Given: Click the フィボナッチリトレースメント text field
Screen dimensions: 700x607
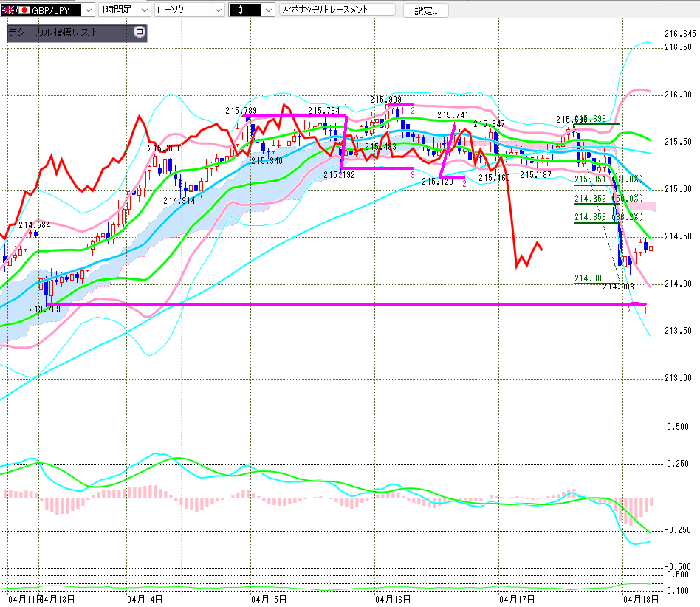Looking at the screenshot, I should point(336,10).
